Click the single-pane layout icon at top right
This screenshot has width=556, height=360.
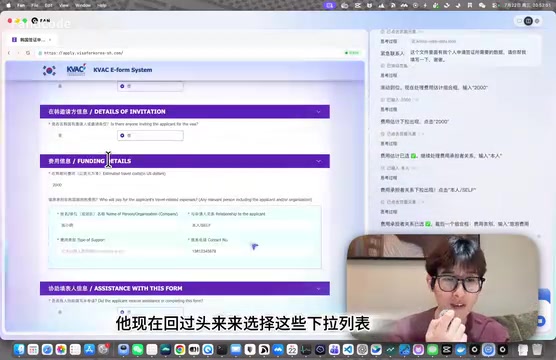tap(519, 21)
